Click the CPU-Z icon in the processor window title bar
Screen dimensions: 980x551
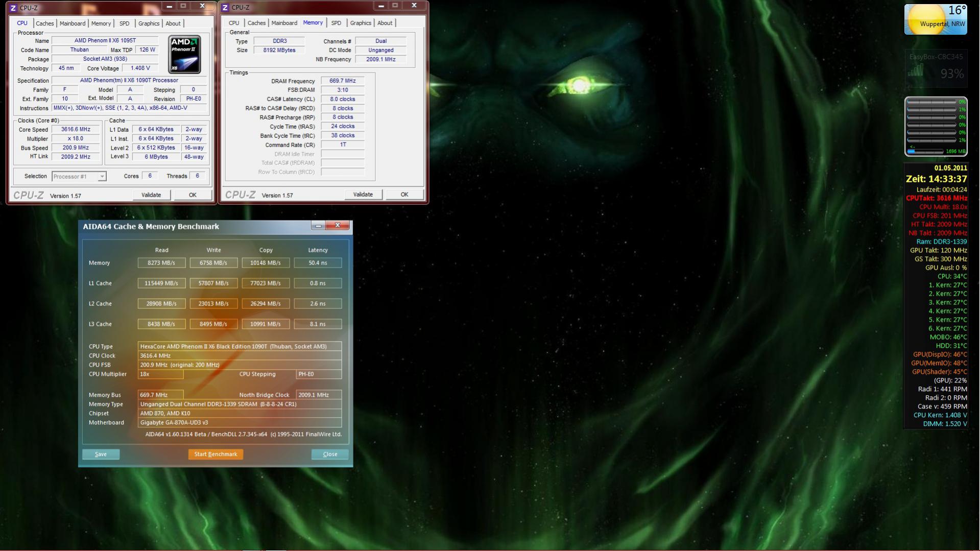[x=13, y=8]
